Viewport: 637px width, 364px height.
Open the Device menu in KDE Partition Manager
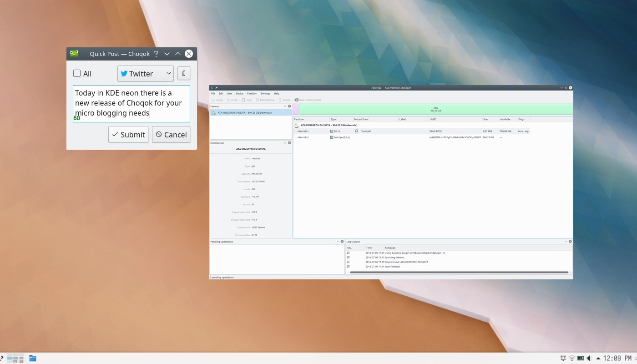pyautogui.click(x=239, y=93)
